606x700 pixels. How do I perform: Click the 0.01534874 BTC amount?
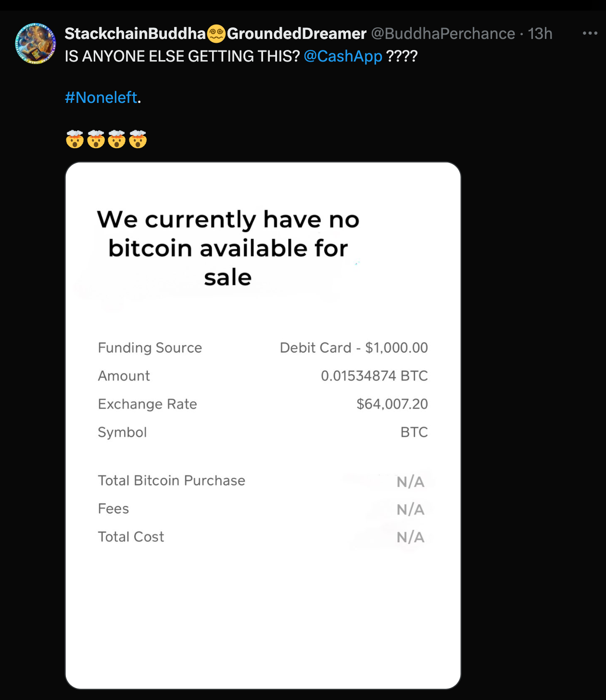[374, 376]
